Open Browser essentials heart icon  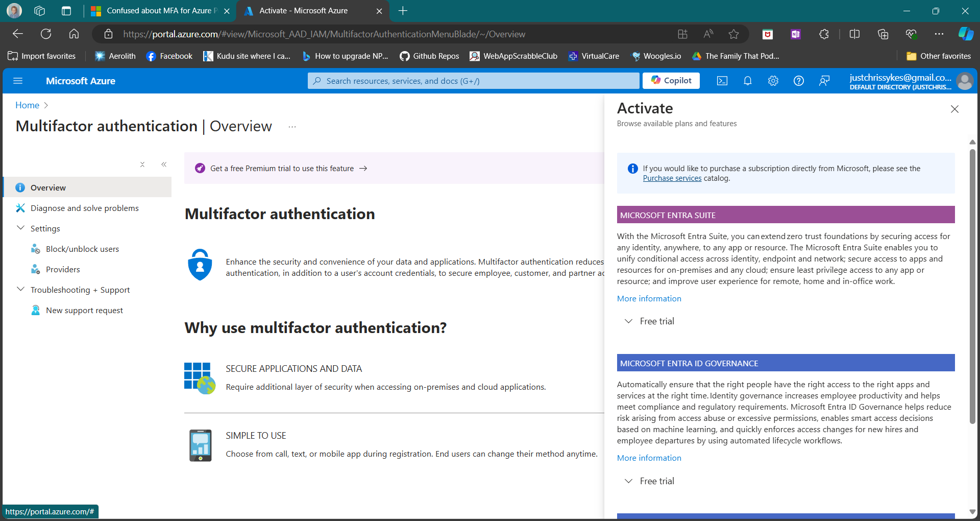(x=911, y=34)
